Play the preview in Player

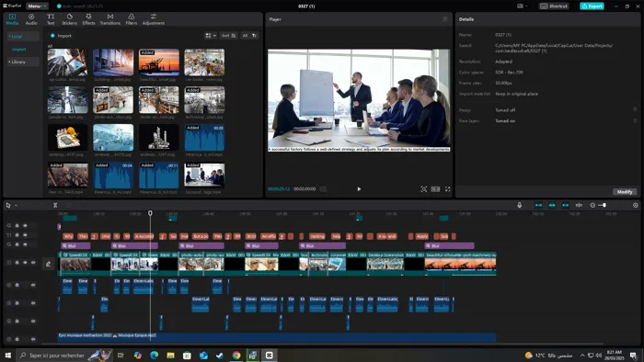359,189
